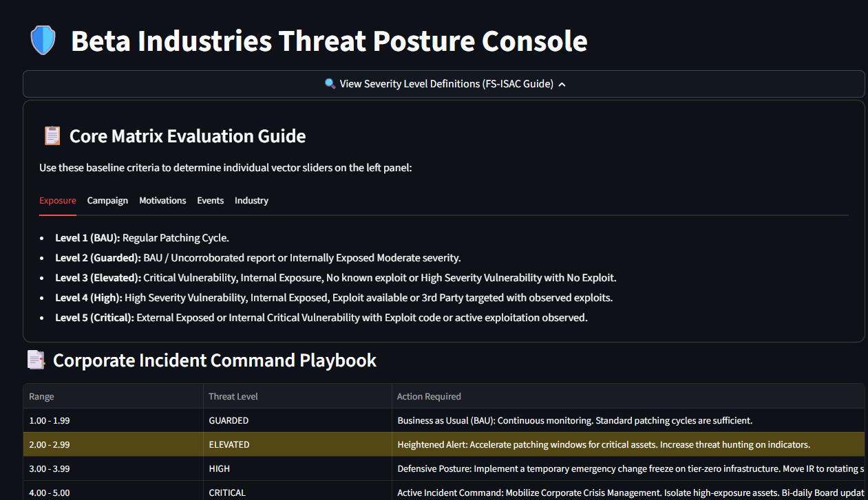Click the Core Matrix Evaluation Guide heading

pyautogui.click(x=187, y=136)
